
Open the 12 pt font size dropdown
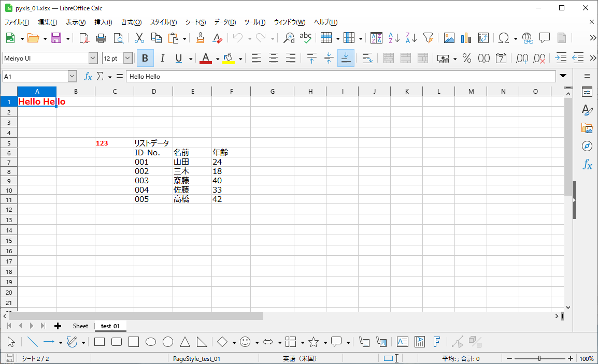(x=128, y=59)
